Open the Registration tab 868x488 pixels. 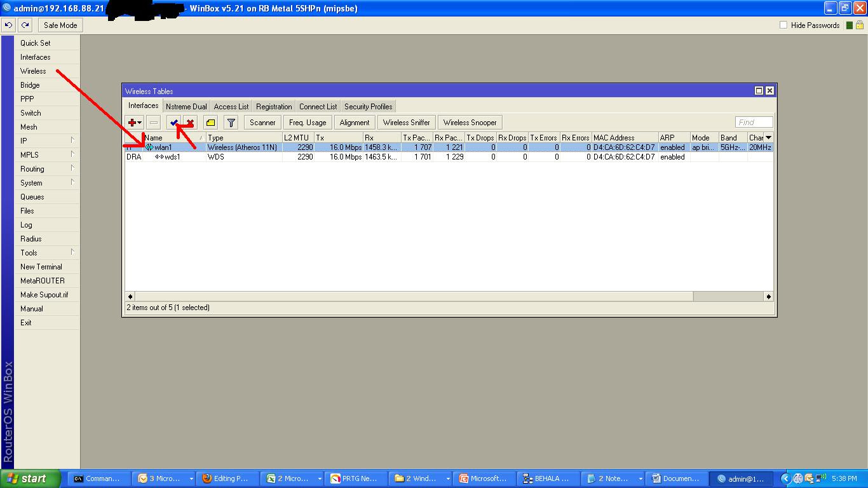[274, 107]
